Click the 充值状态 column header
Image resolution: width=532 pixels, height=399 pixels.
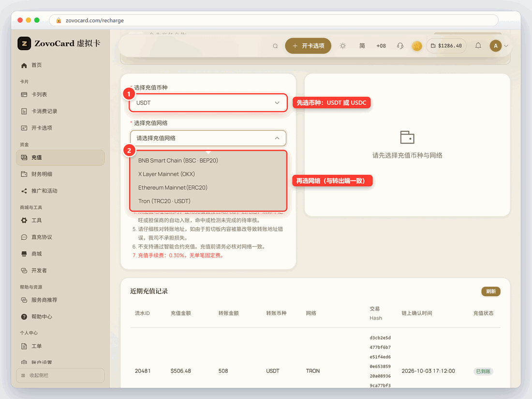(483, 313)
